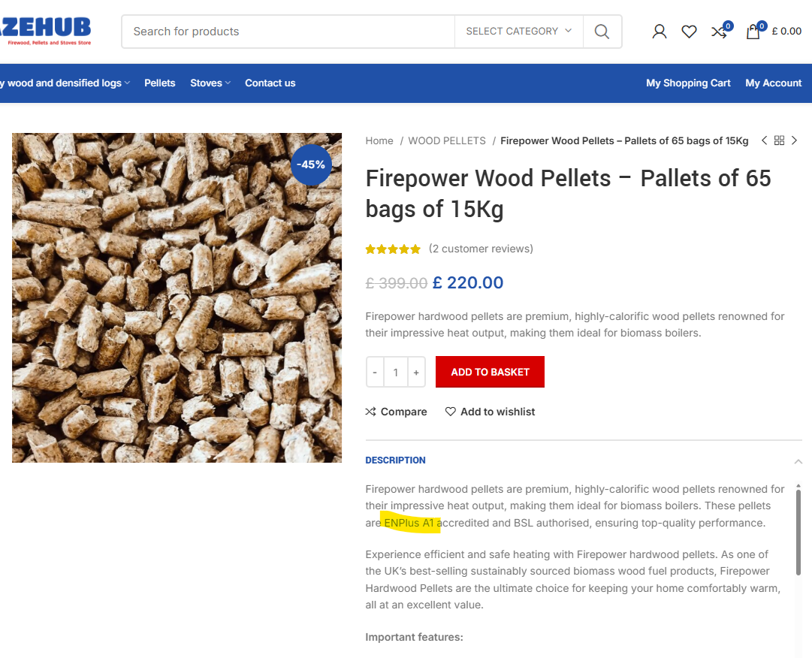The image size is (812, 658).
Task: Open the Pellets menu item
Action: (x=160, y=83)
